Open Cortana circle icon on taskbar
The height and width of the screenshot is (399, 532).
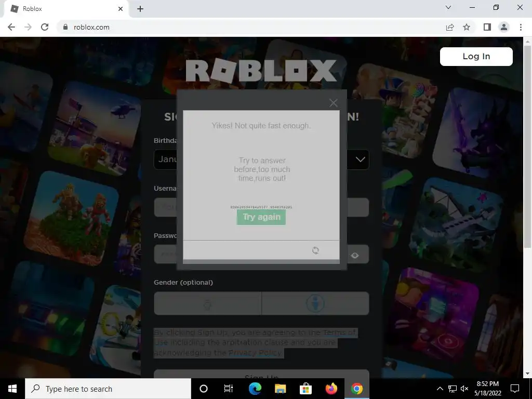pyautogui.click(x=204, y=389)
